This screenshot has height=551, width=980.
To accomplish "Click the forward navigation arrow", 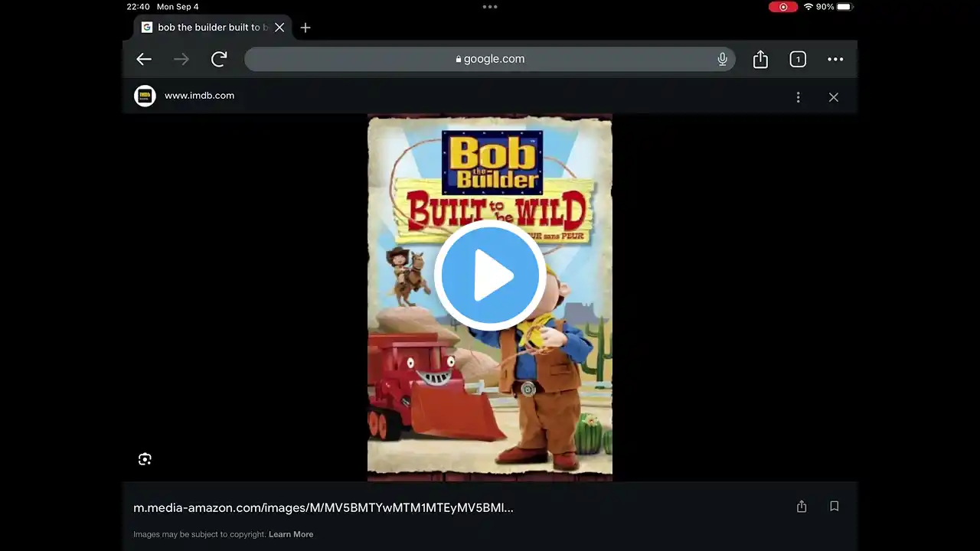I will tap(181, 59).
